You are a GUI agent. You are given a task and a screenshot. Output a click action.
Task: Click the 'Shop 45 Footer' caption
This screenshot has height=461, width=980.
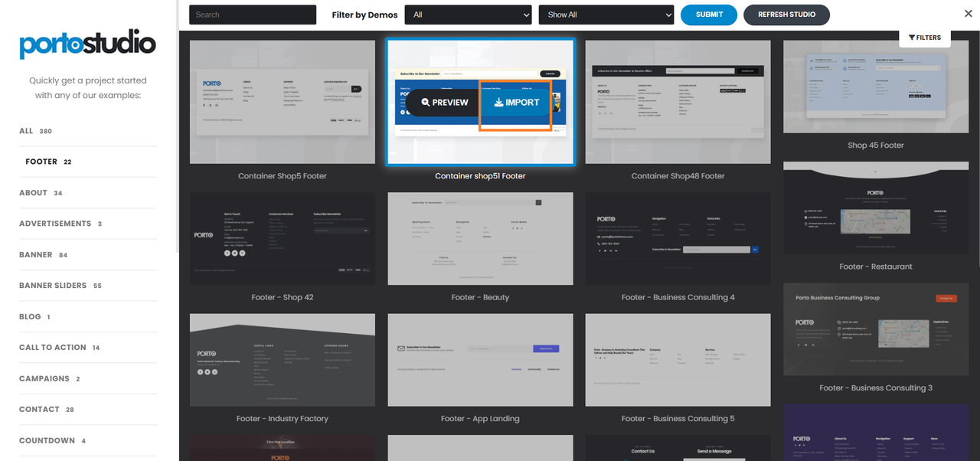(x=876, y=145)
